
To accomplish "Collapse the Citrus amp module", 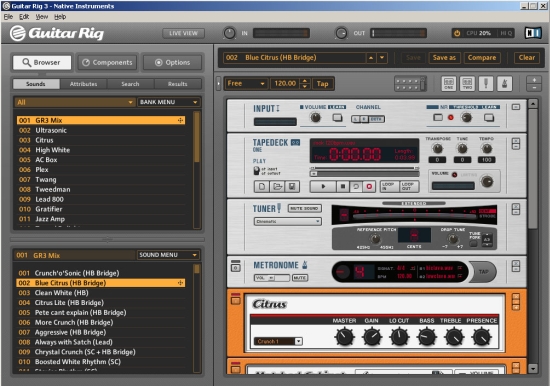I will coord(516,302).
